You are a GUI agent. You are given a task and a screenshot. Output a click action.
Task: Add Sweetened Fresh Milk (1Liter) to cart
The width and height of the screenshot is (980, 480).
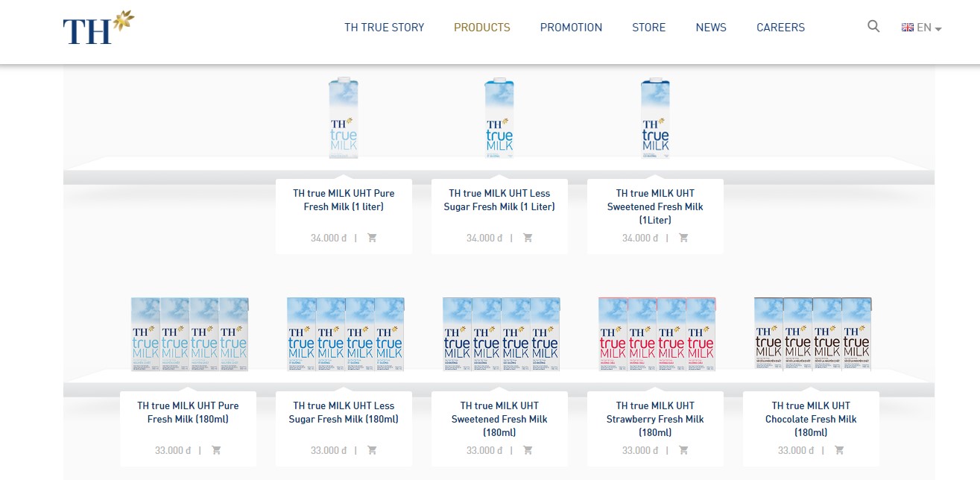pos(683,238)
